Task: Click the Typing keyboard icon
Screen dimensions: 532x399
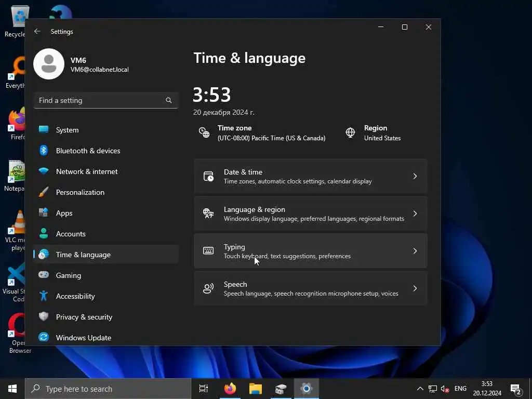Action: coord(208,251)
